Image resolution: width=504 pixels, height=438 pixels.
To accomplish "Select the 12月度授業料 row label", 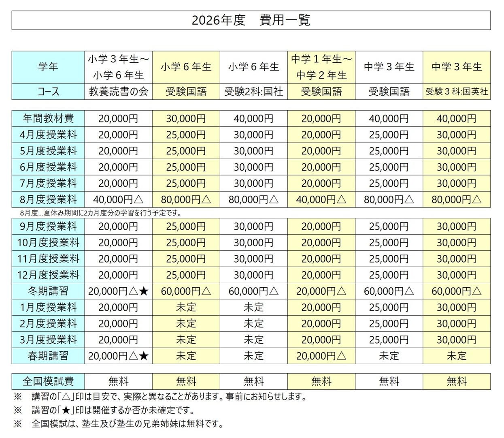I will (48, 275).
